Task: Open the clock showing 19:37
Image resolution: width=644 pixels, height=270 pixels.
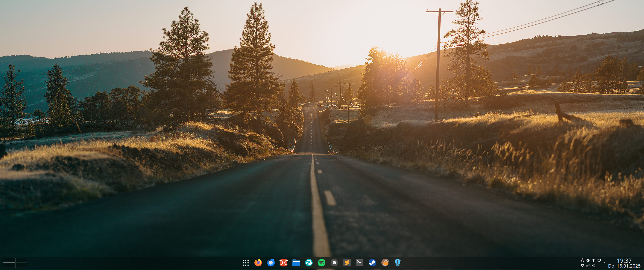Action: 624,261
